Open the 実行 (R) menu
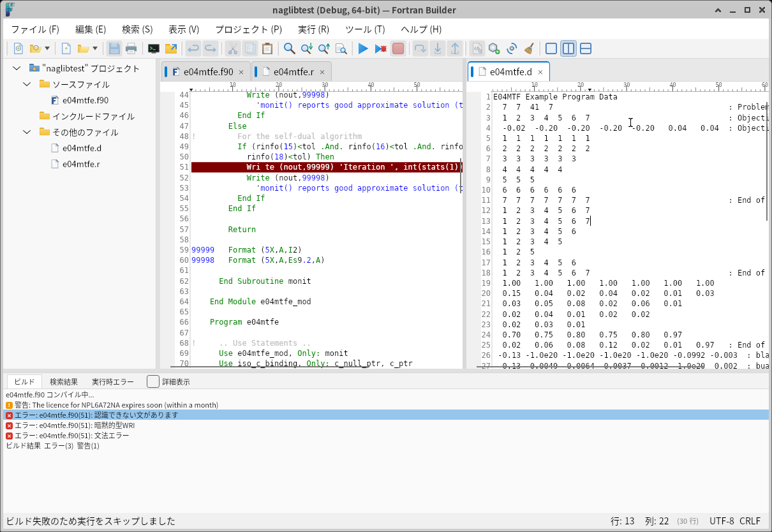Viewport: 772px width, 532px height. point(313,29)
